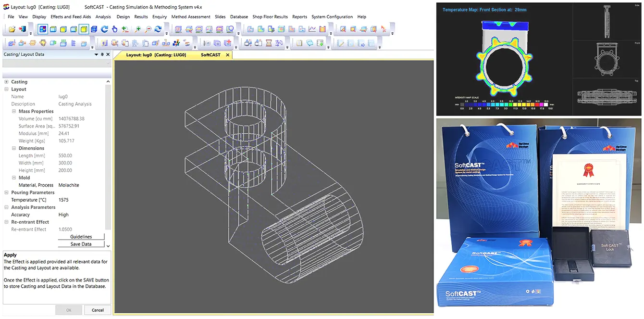This screenshot has width=644, height=319.
Task: Click the blue double-arrow refresh icon
Action: coord(158,29)
